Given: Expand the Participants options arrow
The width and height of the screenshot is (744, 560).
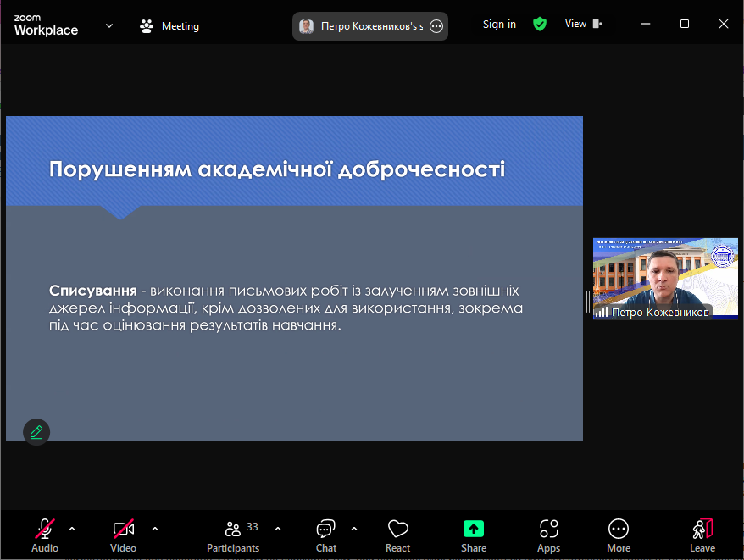Looking at the screenshot, I should (278, 529).
